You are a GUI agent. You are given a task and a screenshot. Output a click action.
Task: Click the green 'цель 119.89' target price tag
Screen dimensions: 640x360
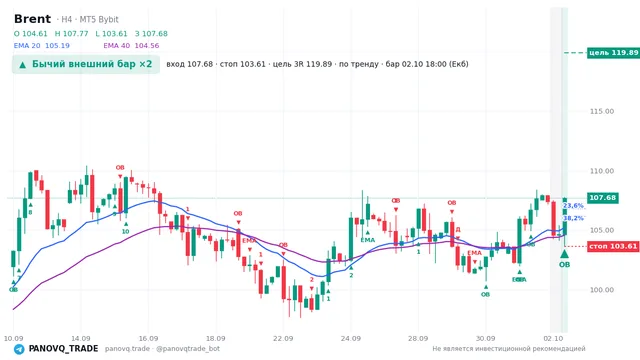[613, 53]
